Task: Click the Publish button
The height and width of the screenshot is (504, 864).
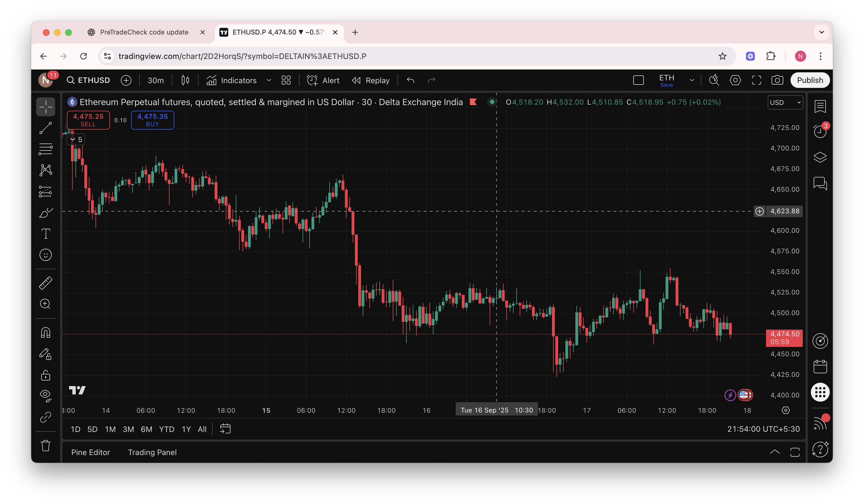Action: (x=809, y=80)
